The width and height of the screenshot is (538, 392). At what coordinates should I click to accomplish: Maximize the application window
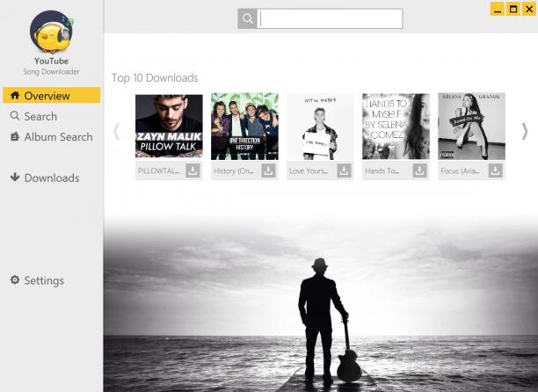pyautogui.click(x=513, y=9)
